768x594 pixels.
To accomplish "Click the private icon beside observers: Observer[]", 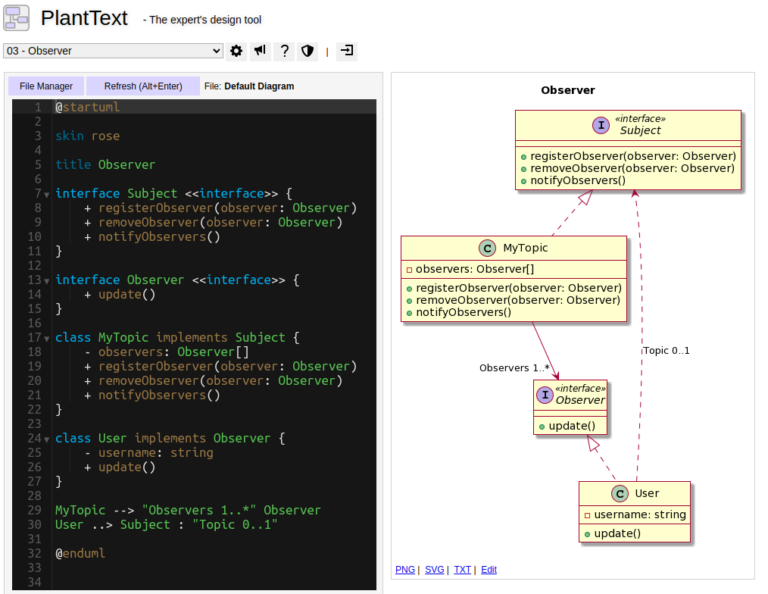I will pyautogui.click(x=409, y=270).
